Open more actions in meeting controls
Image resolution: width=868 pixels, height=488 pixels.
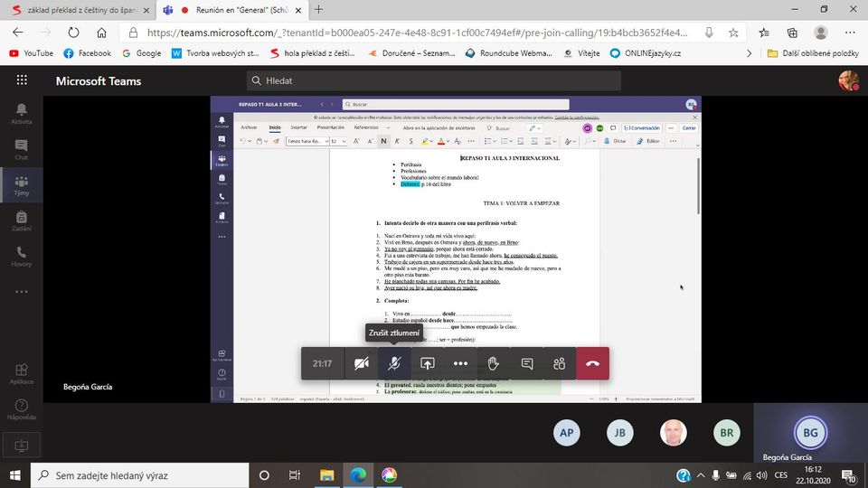460,363
